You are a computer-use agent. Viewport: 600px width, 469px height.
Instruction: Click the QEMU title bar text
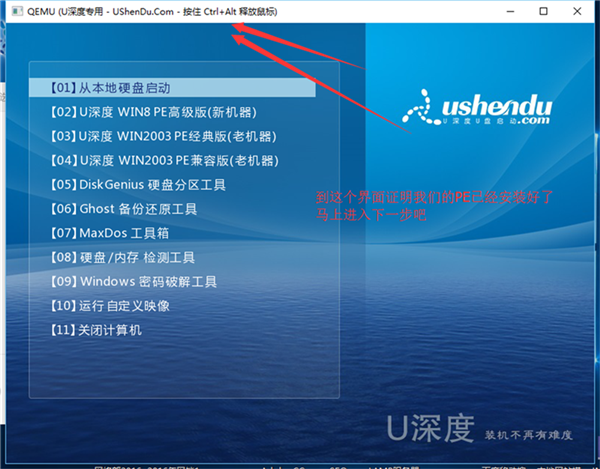pos(152,12)
